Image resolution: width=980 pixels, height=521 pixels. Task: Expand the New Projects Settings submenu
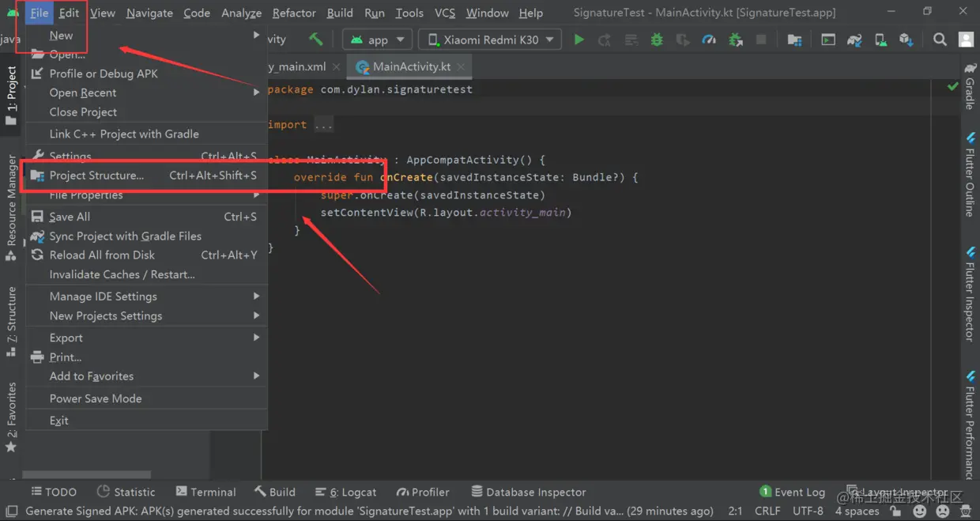coord(146,315)
